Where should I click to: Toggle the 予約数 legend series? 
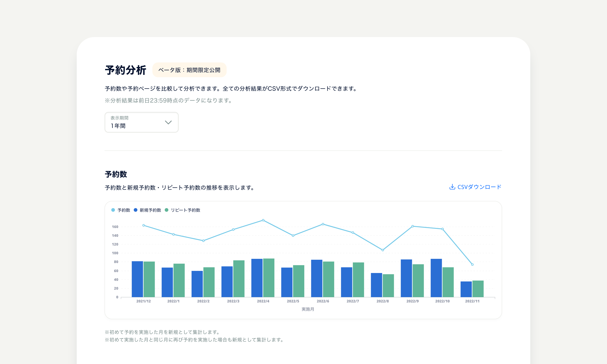pyautogui.click(x=124, y=210)
